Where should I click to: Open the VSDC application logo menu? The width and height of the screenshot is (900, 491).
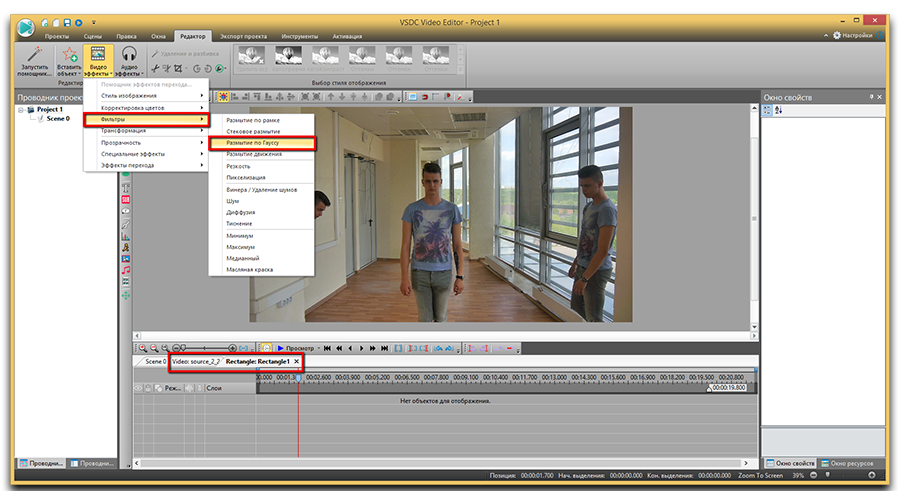click(25, 27)
